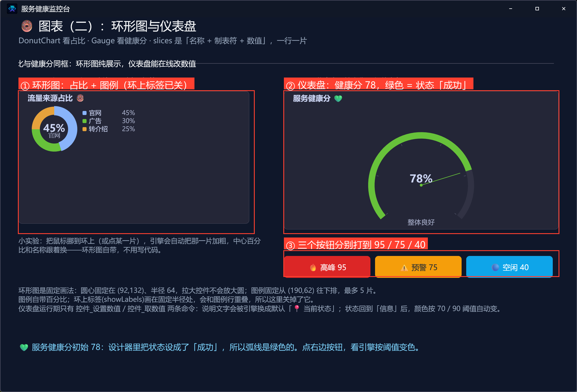Screen dimensions: 577x392
Task: Click the warning triangle on the 预警 button
Action: (x=404, y=268)
